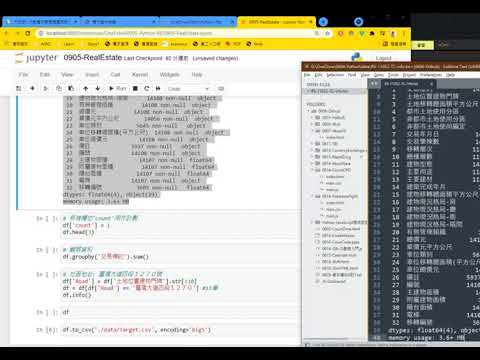This screenshot has height=360, width=480.
Task: Open the Tools menu in Sublime Text
Action: (393, 75)
